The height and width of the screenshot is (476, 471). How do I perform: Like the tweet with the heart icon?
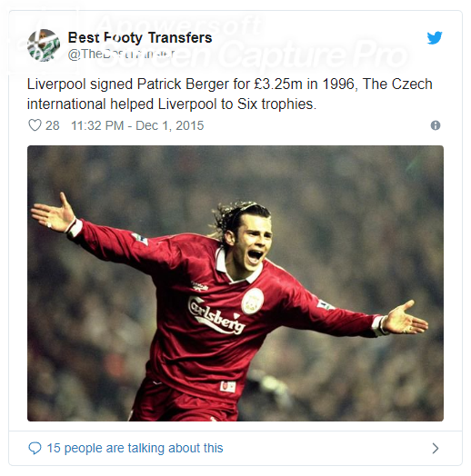[x=35, y=125]
